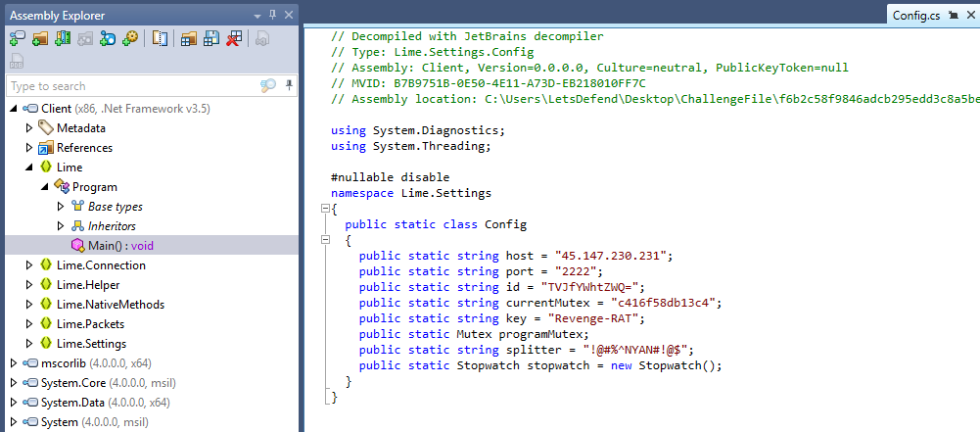Collapse the Lime namespace node
The image size is (980, 432).
click(28, 168)
